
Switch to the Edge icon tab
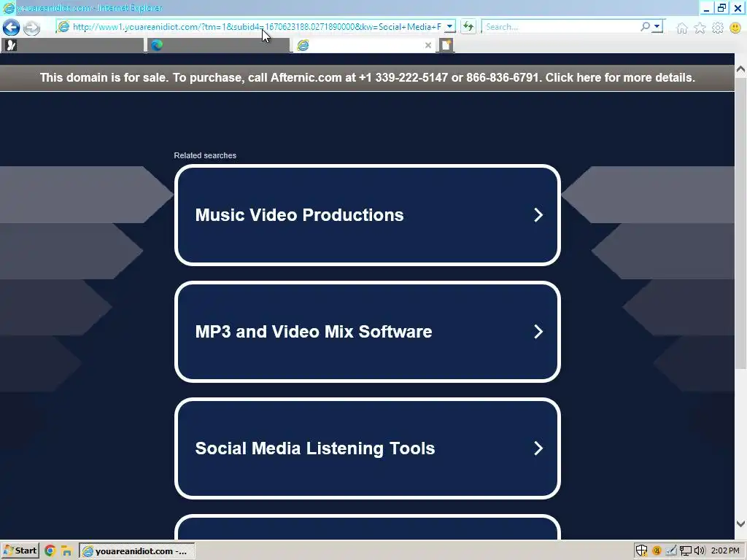pyautogui.click(x=218, y=45)
